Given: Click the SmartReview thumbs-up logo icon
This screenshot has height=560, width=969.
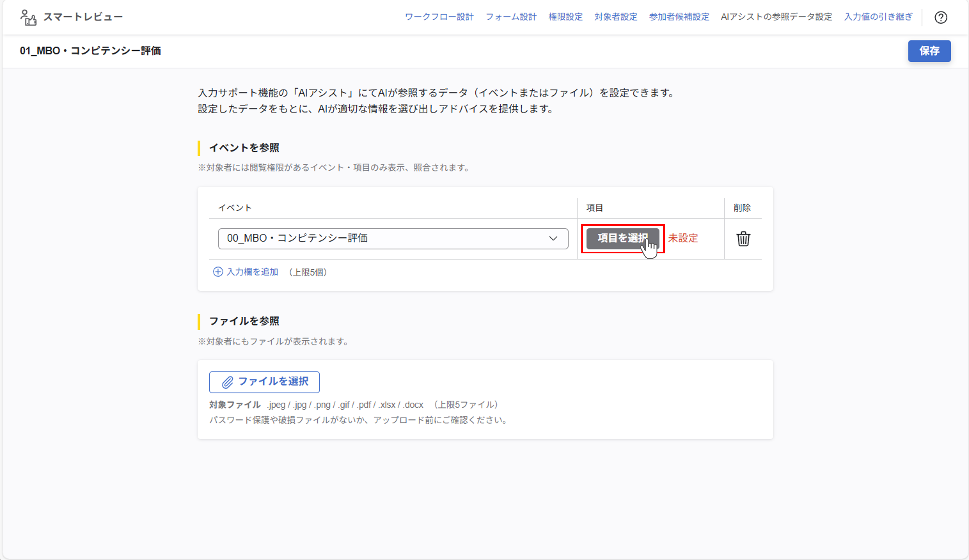Looking at the screenshot, I should (29, 18).
